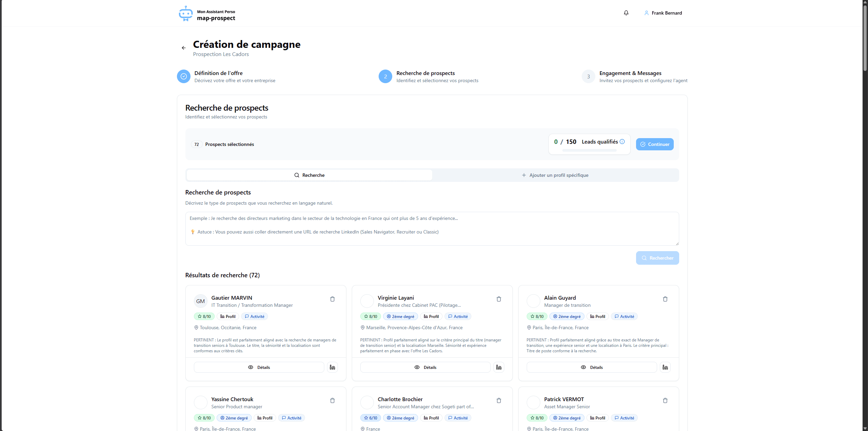Remove Virginie Layani with trash icon
This screenshot has height=431, width=868.
(499, 299)
